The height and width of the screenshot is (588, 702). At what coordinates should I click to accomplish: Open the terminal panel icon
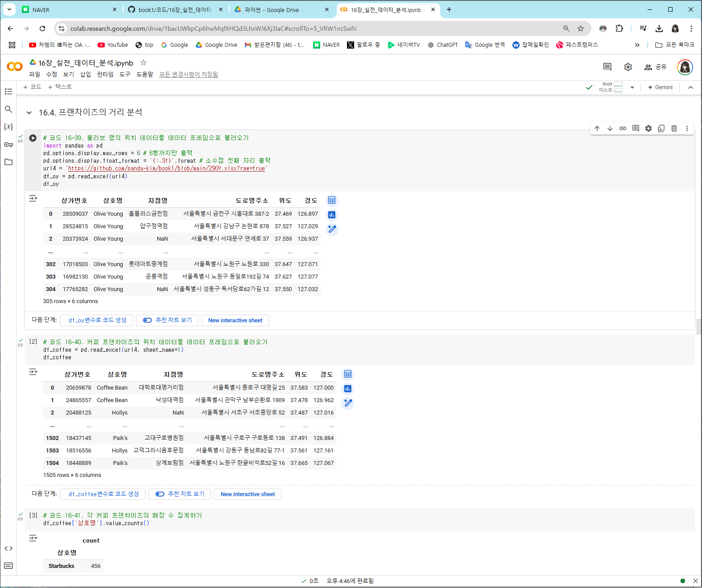8,566
